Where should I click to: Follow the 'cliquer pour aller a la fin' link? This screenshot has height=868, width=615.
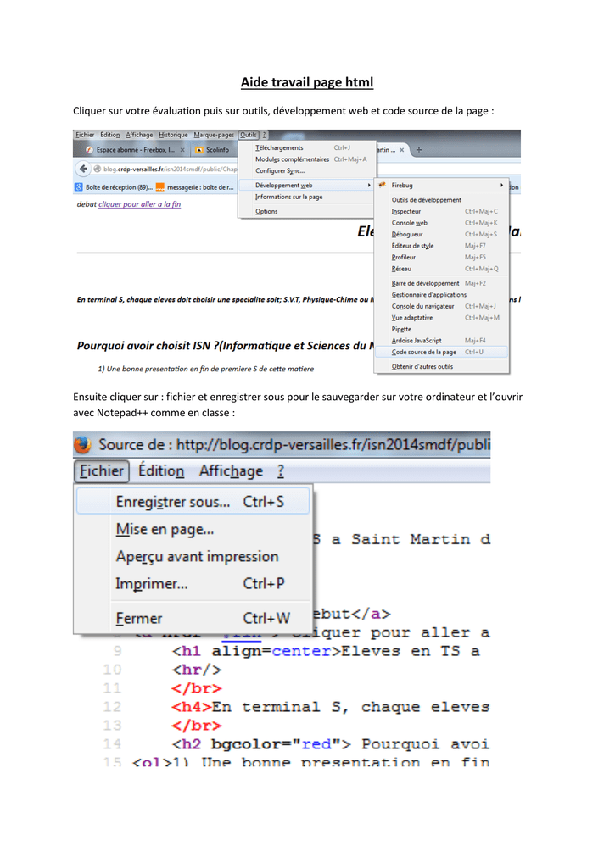pos(140,204)
